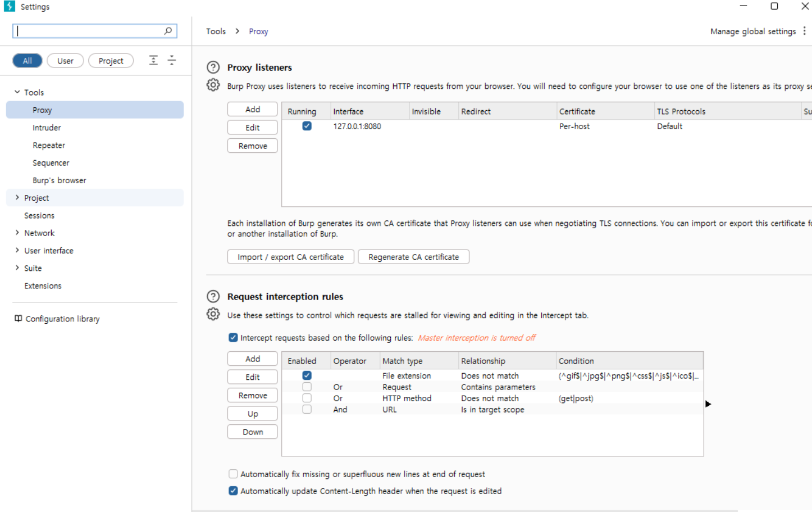Click Regenerate CA certificate
The image size is (812, 512).
tap(413, 257)
